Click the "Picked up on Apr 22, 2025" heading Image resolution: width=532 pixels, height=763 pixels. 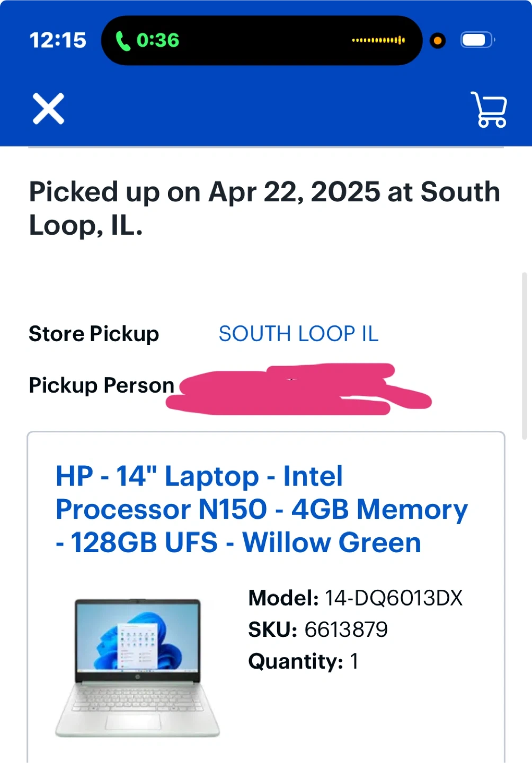click(x=264, y=208)
